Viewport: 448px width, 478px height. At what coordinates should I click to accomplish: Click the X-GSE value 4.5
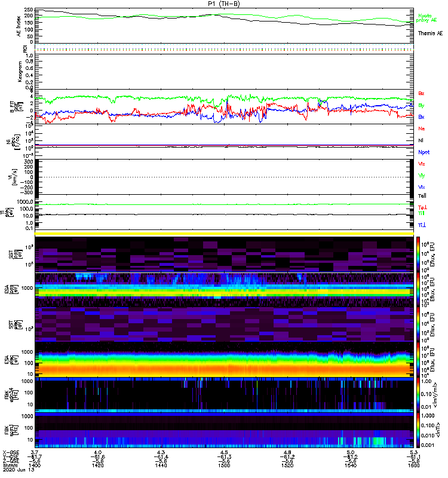(x=224, y=452)
